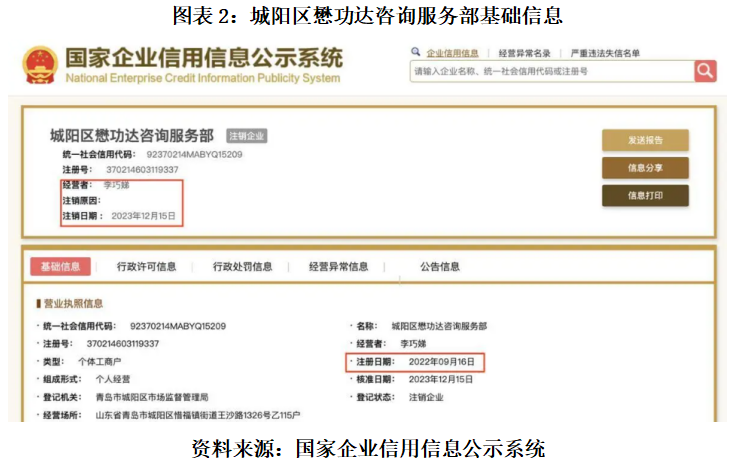
Task: Click the national emblem logo
Action: (x=40, y=63)
